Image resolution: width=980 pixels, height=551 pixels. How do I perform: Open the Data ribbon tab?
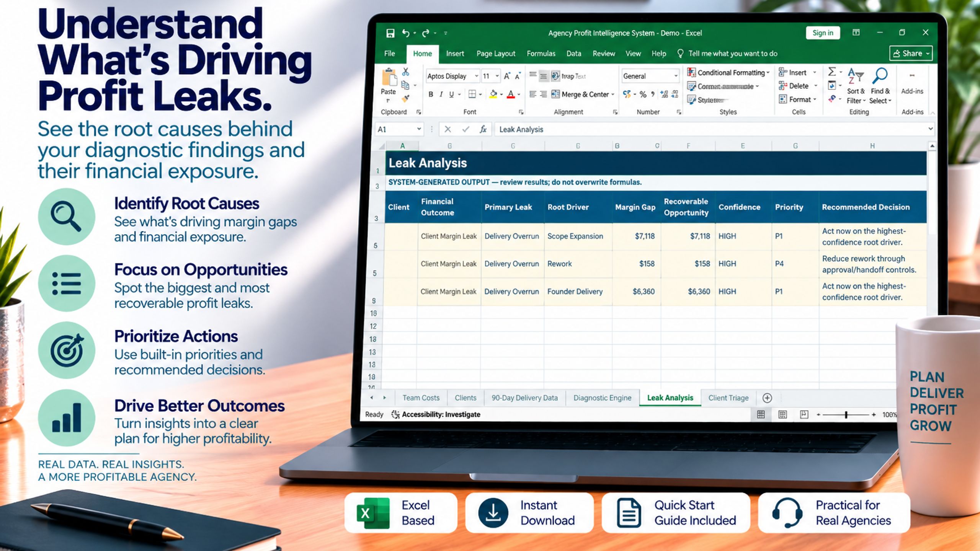pyautogui.click(x=574, y=54)
